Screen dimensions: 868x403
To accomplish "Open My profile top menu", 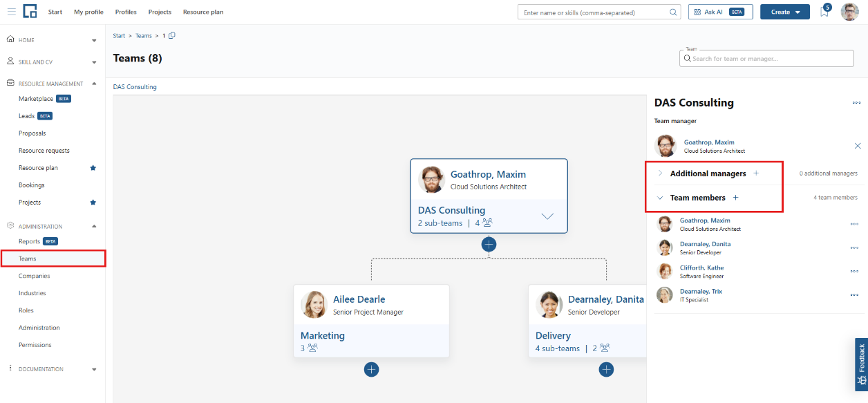I will 88,12.
